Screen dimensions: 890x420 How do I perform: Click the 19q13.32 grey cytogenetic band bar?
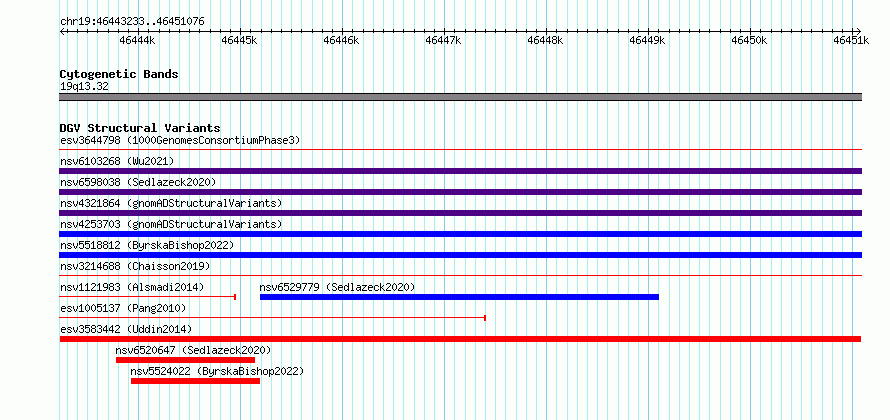point(460,97)
